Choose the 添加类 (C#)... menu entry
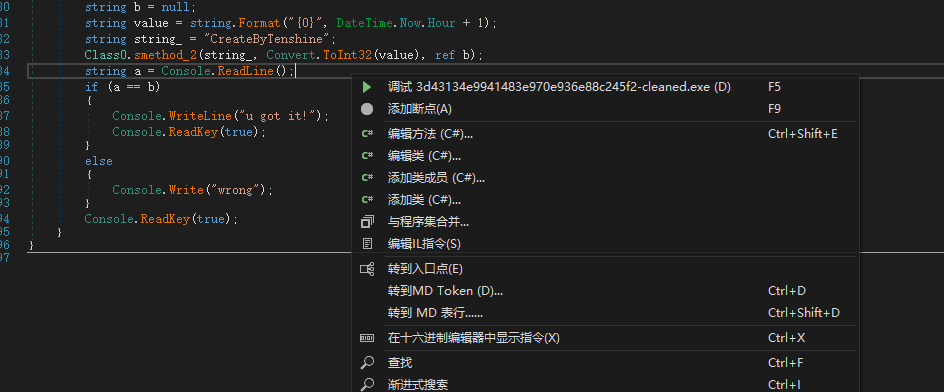This screenshot has width=944, height=392. (605, 199)
